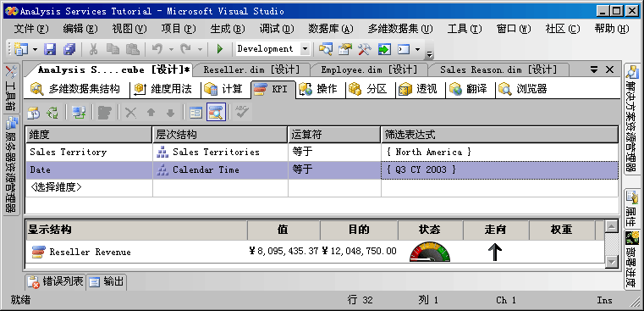Click the Reconnect icon in KPI toolbar
Screen dimensions: 644x311
[x=52, y=113]
